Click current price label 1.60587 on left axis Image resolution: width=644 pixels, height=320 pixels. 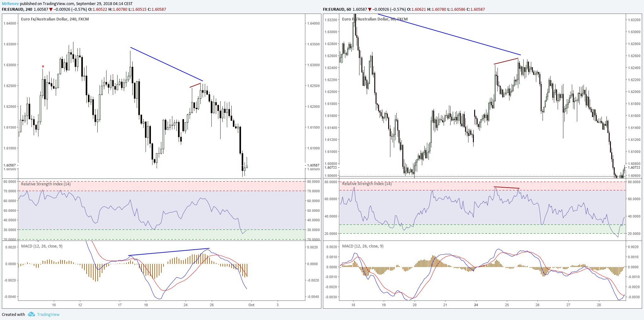[x=9, y=165]
